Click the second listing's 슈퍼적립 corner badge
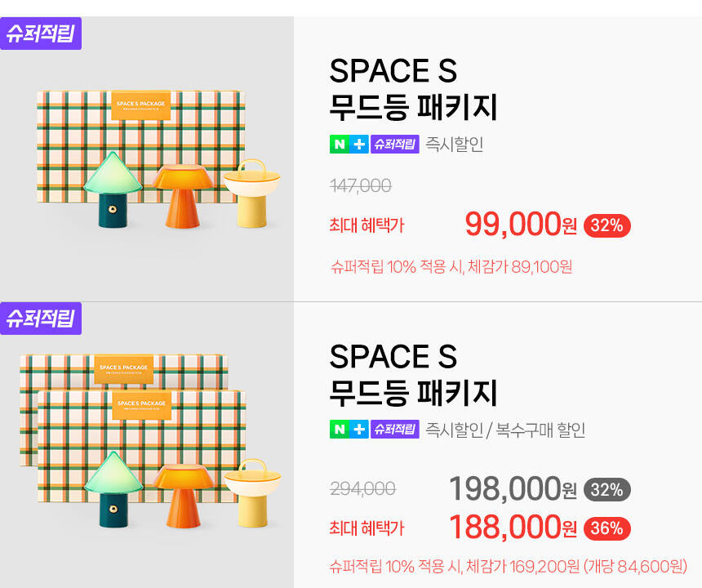The width and height of the screenshot is (702, 588). [41, 318]
